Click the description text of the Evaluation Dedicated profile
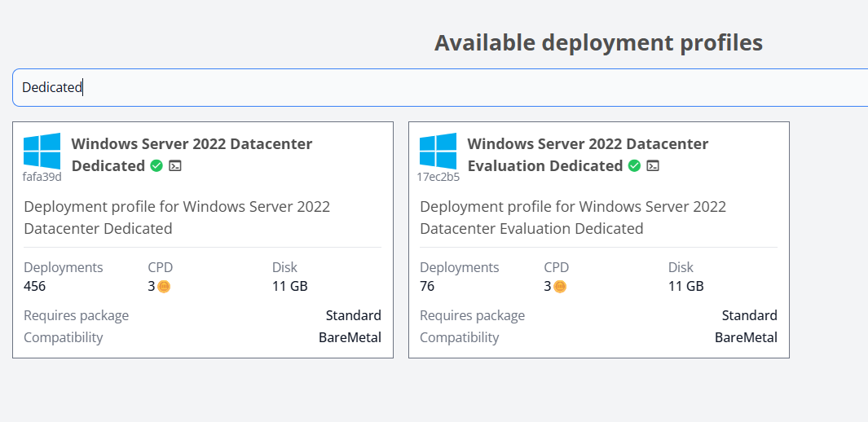This screenshot has height=422, width=868. (x=572, y=218)
